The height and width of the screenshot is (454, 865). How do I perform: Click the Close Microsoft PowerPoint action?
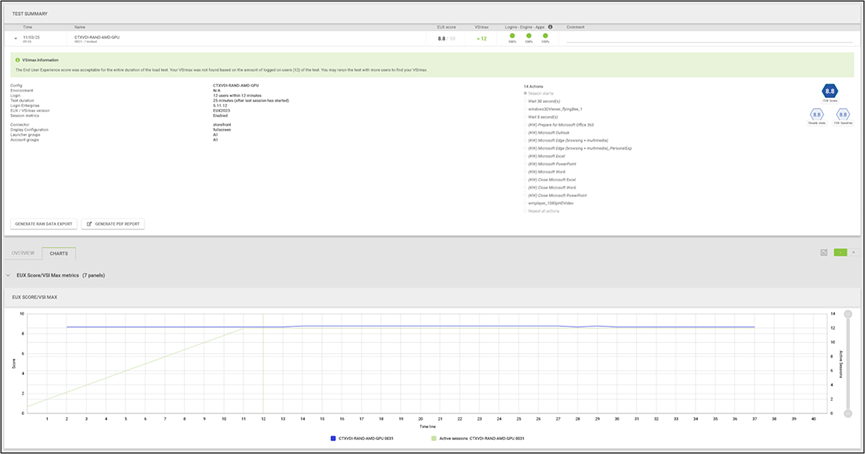click(557, 195)
